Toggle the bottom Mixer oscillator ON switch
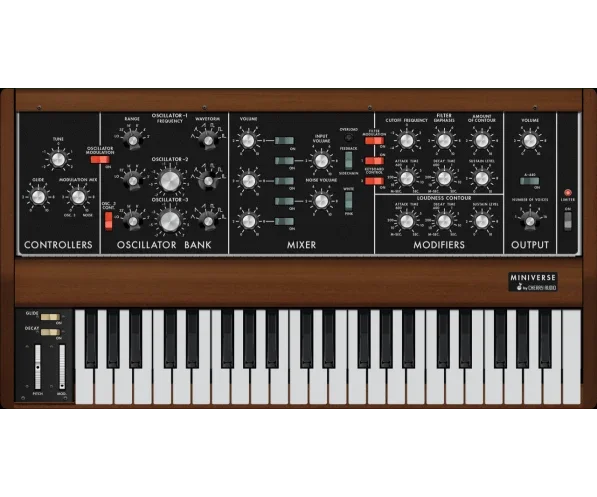Image resolution: width=597 pixels, height=497 pixels. [x=284, y=221]
